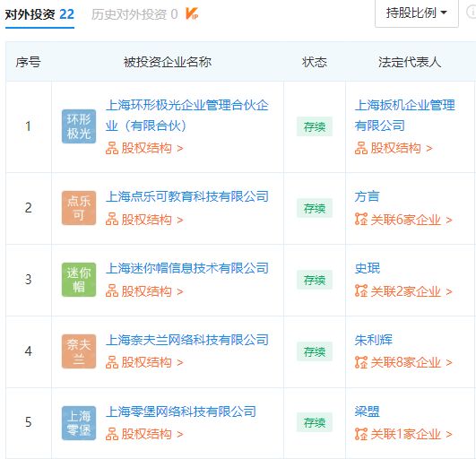This screenshot has width=476, height=459.
Task: Open 上海点乐可教育科技有限公司 company link
Action: (187, 196)
